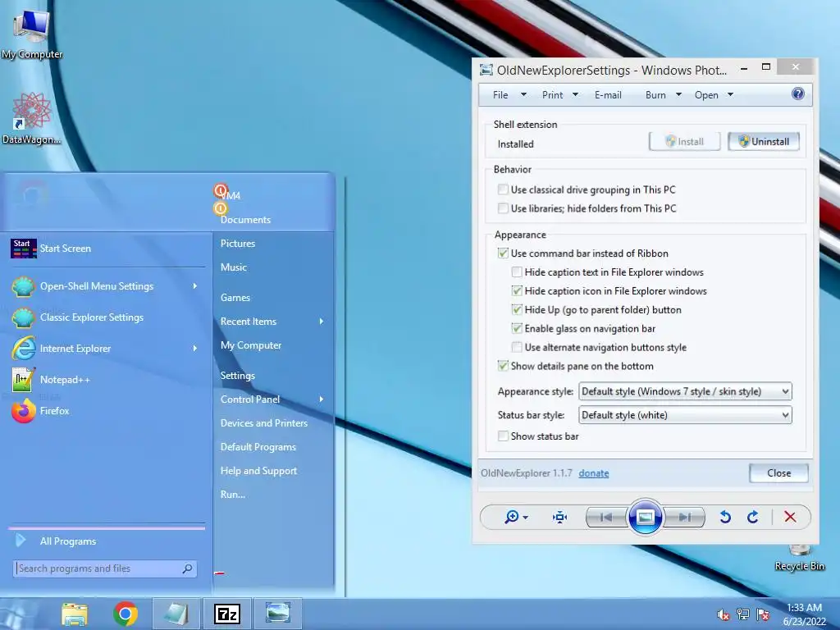The image size is (840, 630).
Task: Open the Appearance style dropdown
Action: (685, 391)
